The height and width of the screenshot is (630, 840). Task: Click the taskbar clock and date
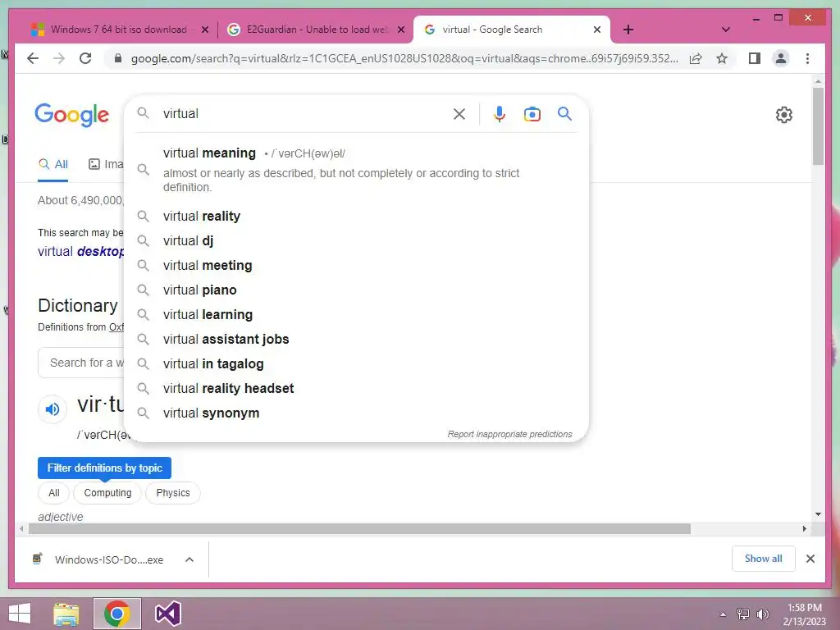804,614
